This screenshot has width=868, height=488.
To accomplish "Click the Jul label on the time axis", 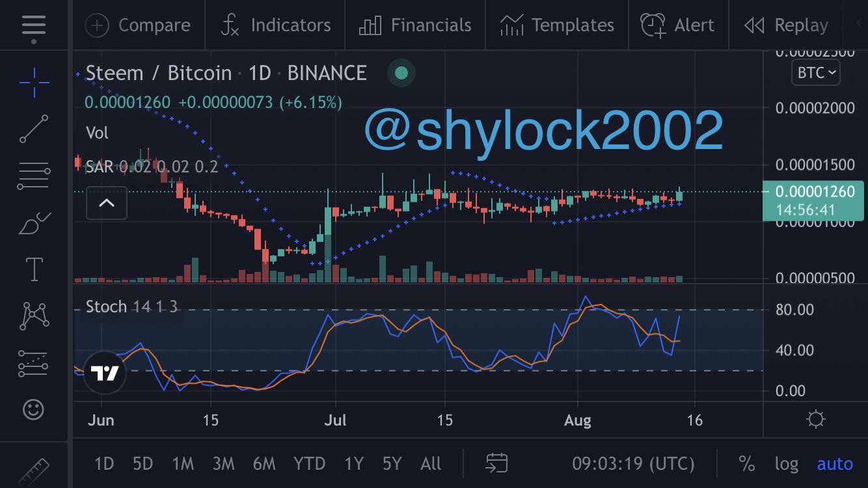I will point(335,420).
